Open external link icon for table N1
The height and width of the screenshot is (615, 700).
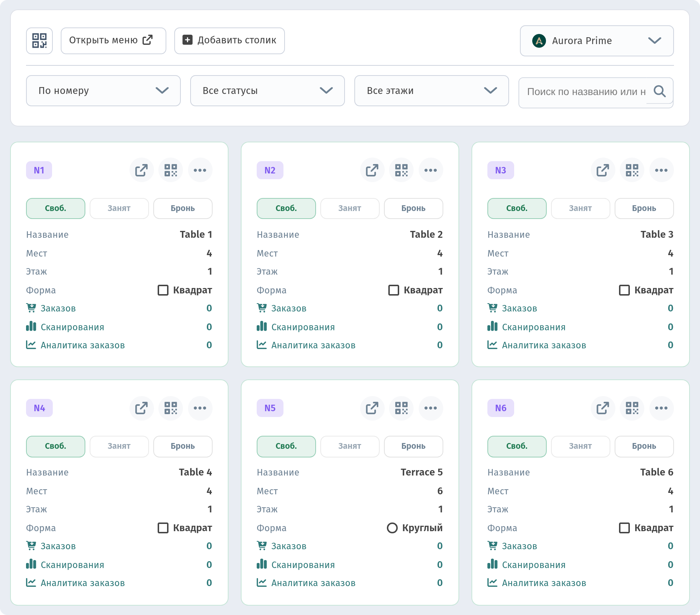click(x=141, y=170)
